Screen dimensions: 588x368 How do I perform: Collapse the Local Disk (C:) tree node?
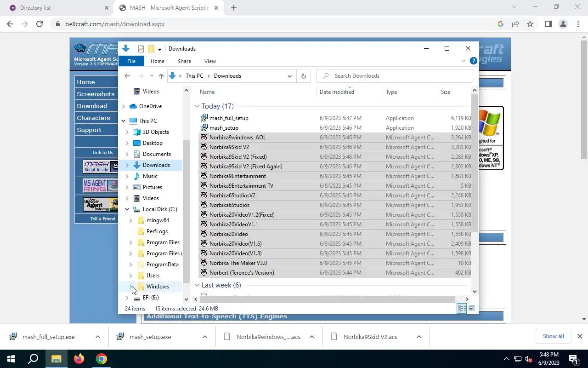(x=127, y=209)
